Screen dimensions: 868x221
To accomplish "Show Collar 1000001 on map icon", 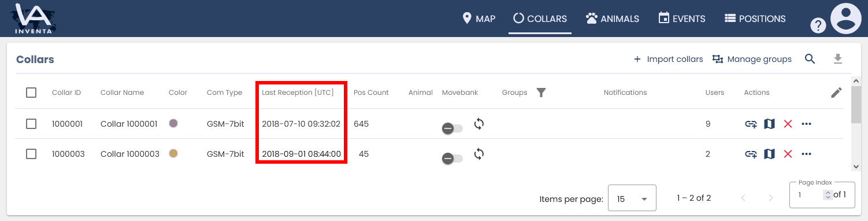I will point(769,124).
